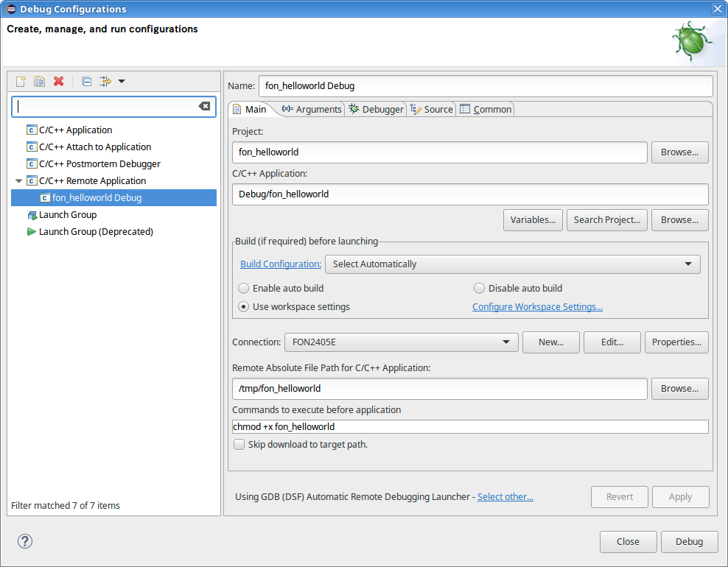Click the Search Project button
The image size is (728, 567).
[606, 220]
